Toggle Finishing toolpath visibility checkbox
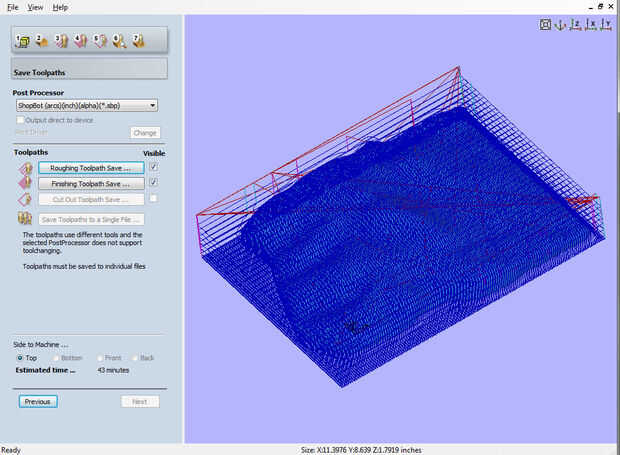 (x=153, y=182)
